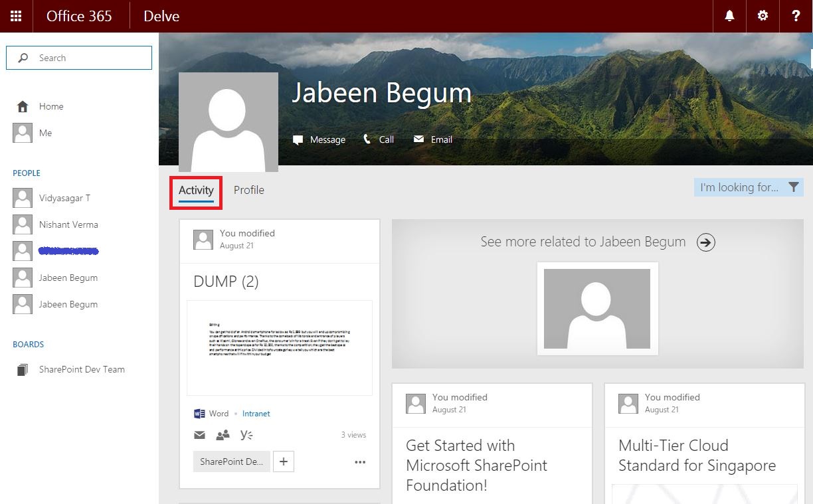Click the Email button
The image size is (813, 504).
(433, 139)
